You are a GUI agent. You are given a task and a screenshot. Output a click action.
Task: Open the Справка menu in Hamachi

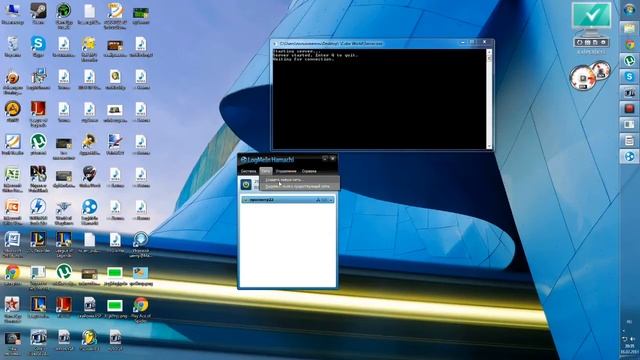click(x=309, y=171)
